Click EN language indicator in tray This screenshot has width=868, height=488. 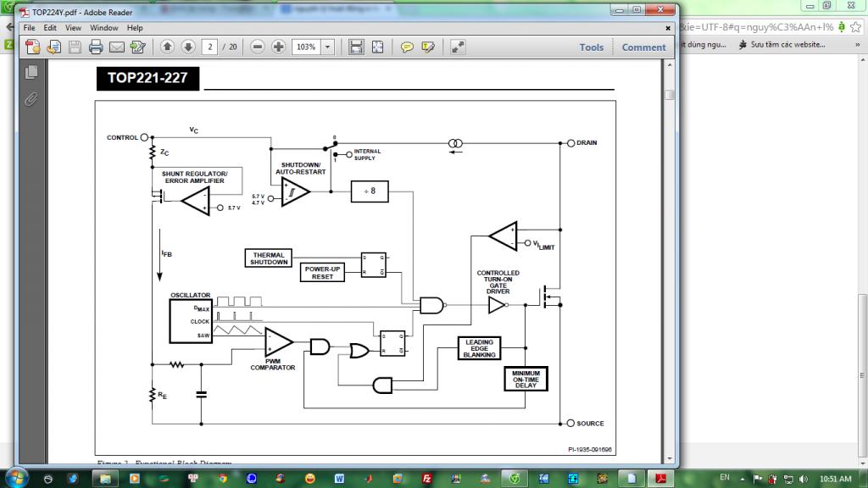(725, 478)
